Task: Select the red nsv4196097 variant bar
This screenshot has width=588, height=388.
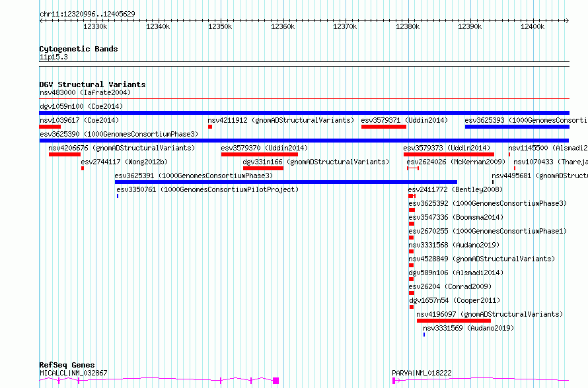Action: (x=454, y=321)
